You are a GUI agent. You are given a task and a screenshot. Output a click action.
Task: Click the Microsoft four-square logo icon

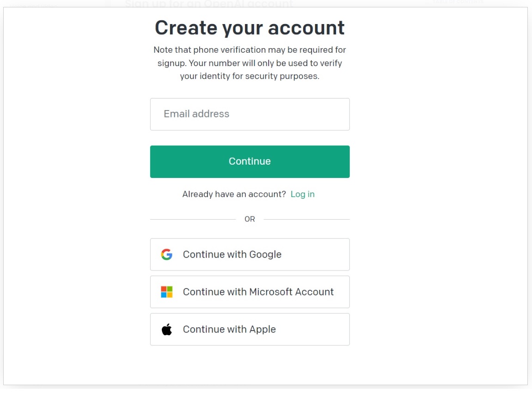pyautogui.click(x=166, y=292)
